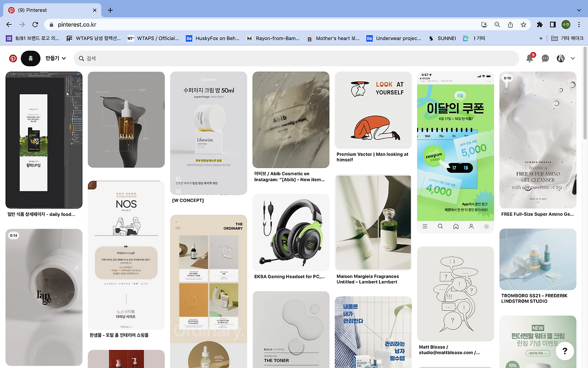Open the SUNNEI bookmark

tap(442, 39)
